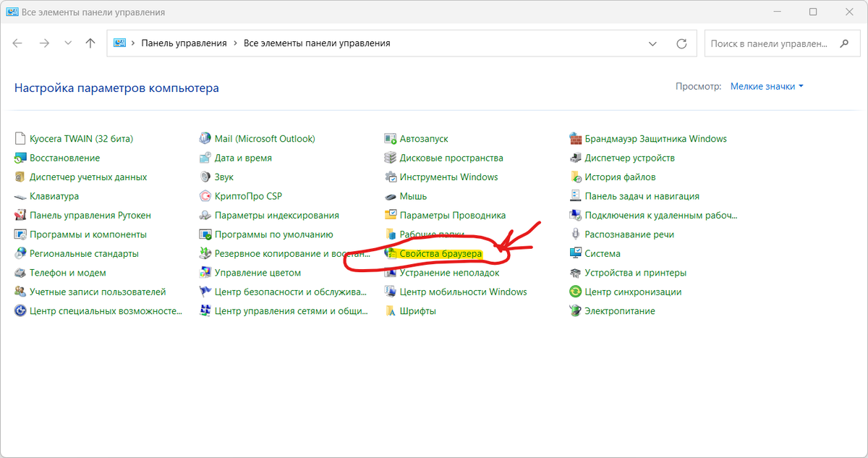Open the Устранение неполадок link

tap(449, 273)
